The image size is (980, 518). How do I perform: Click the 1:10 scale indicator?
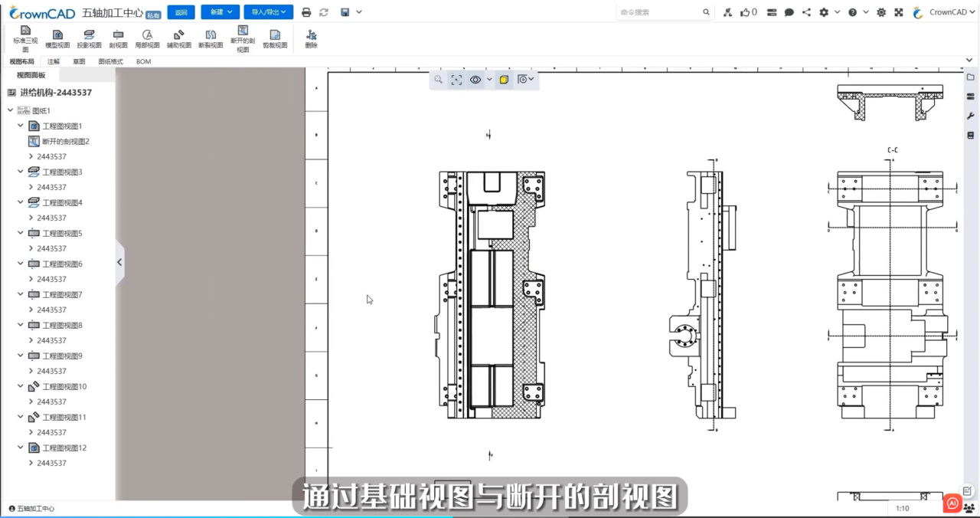(x=903, y=509)
